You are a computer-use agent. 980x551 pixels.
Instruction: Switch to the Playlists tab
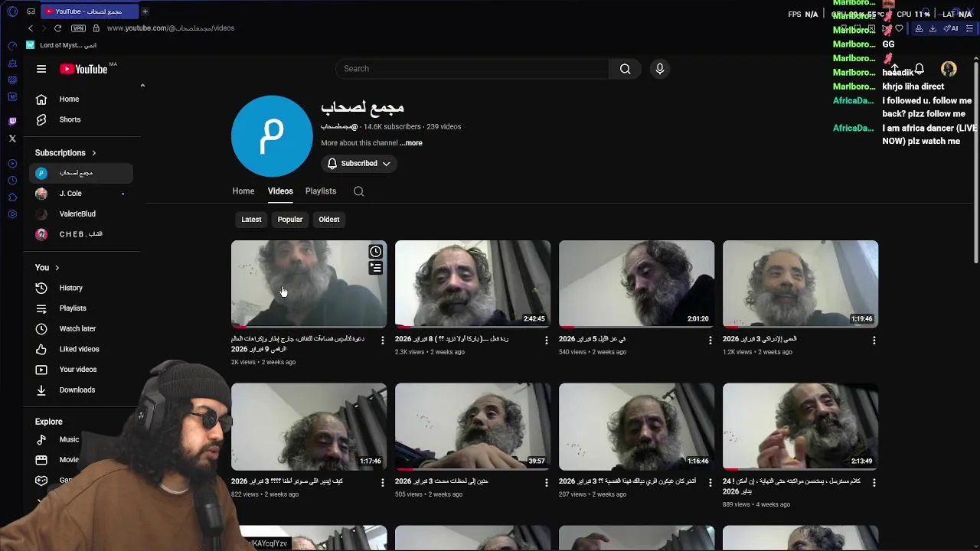pyautogui.click(x=321, y=191)
